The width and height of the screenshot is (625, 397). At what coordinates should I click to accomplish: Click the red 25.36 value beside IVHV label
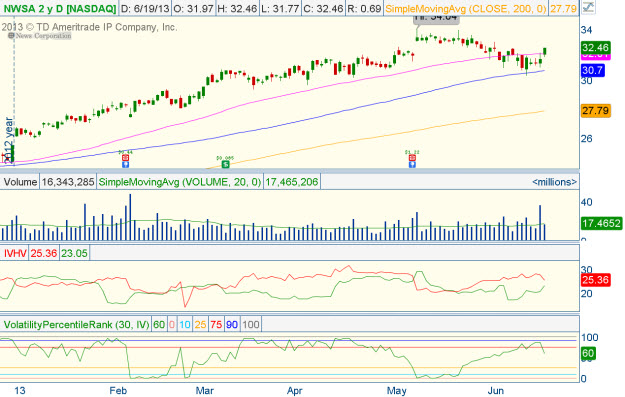tap(43, 253)
